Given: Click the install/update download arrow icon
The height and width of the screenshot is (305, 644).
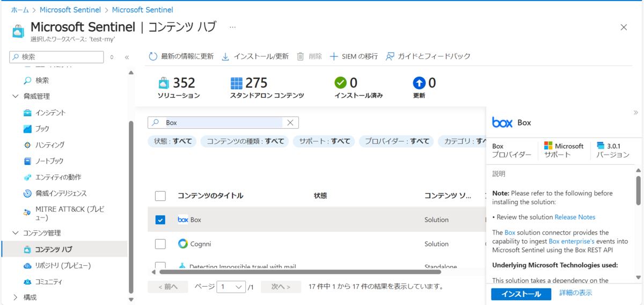Looking at the screenshot, I should 225,56.
